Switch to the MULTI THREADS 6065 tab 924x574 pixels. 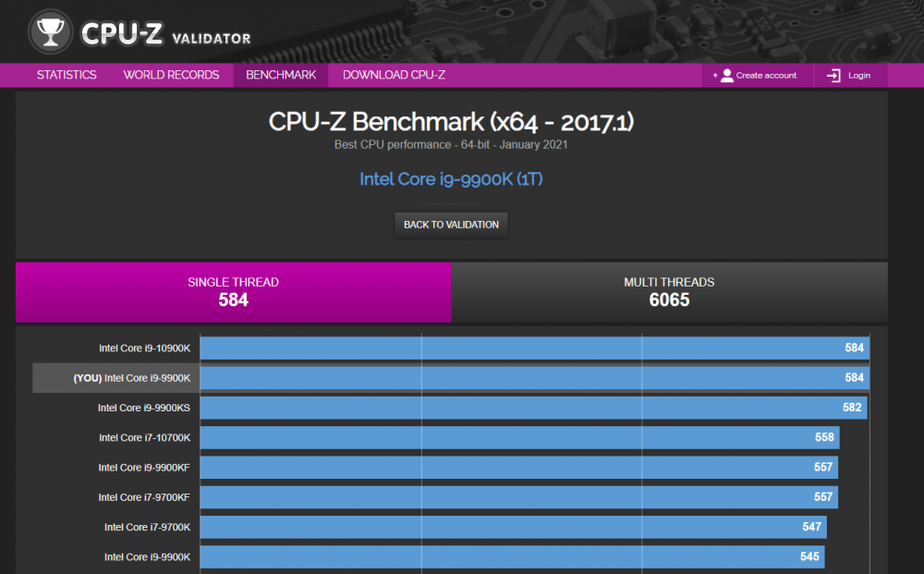(669, 292)
